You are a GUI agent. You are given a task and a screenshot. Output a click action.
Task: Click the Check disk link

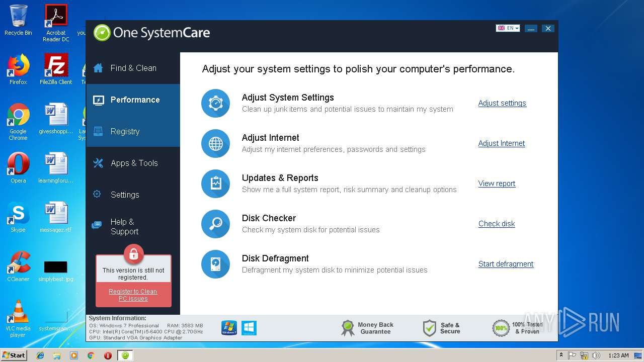(497, 224)
